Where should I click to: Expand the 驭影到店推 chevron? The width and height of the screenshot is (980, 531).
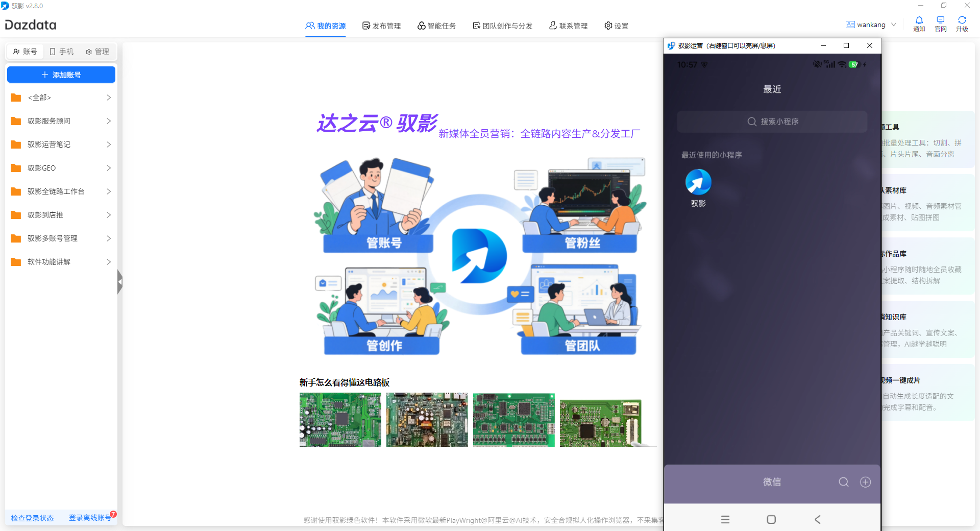coord(109,215)
